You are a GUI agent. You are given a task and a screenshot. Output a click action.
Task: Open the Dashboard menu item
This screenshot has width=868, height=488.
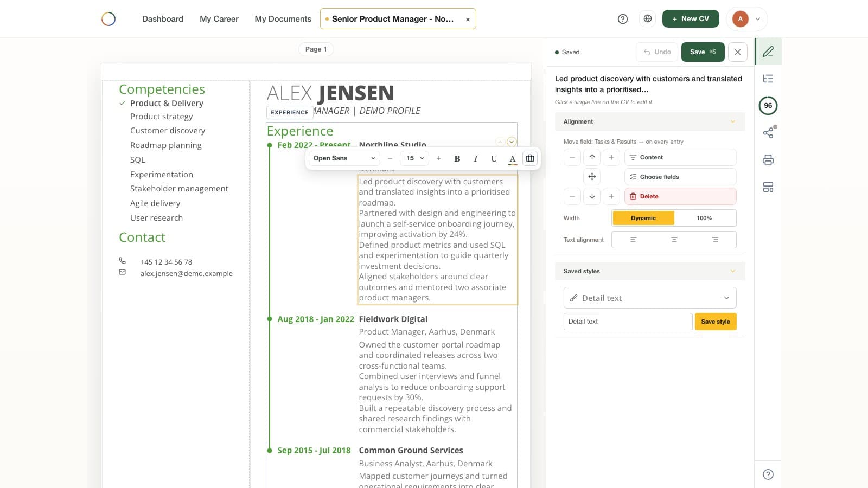pyautogui.click(x=163, y=19)
